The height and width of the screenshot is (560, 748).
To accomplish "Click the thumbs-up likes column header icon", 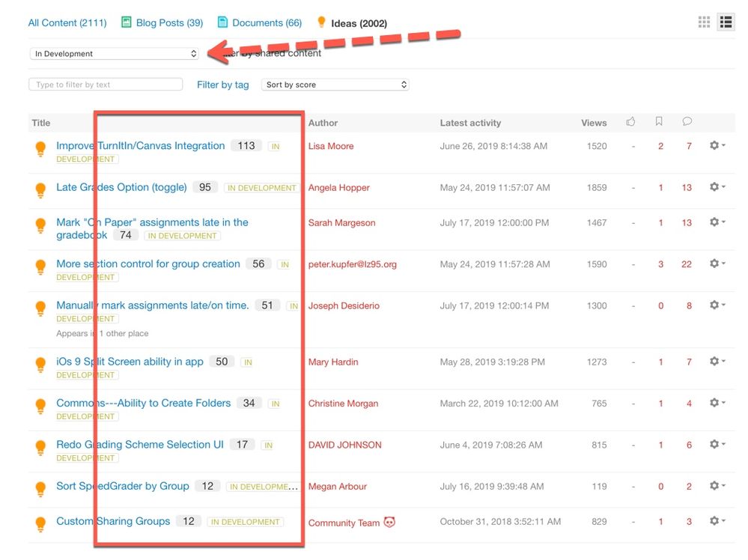I will point(630,122).
